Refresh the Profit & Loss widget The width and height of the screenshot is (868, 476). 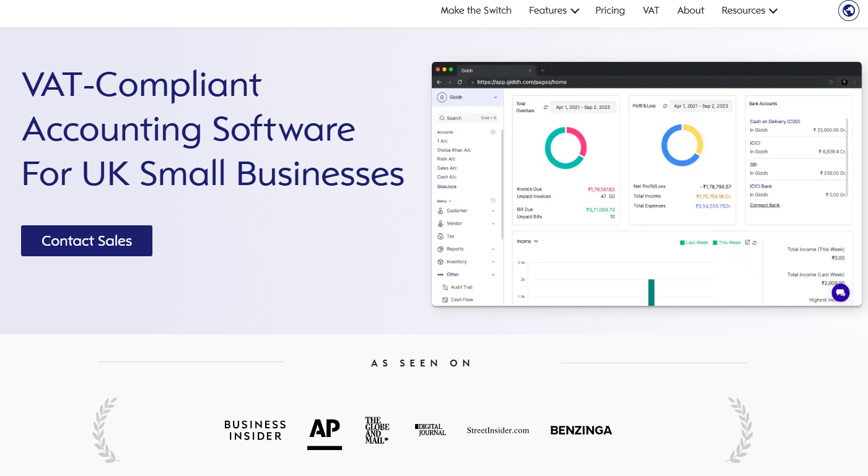coord(665,106)
